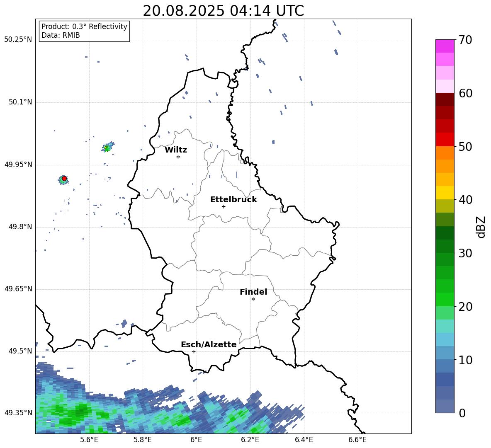Select the Findel city label
Image resolution: width=491 pixels, height=448 pixels.
pyautogui.click(x=253, y=292)
